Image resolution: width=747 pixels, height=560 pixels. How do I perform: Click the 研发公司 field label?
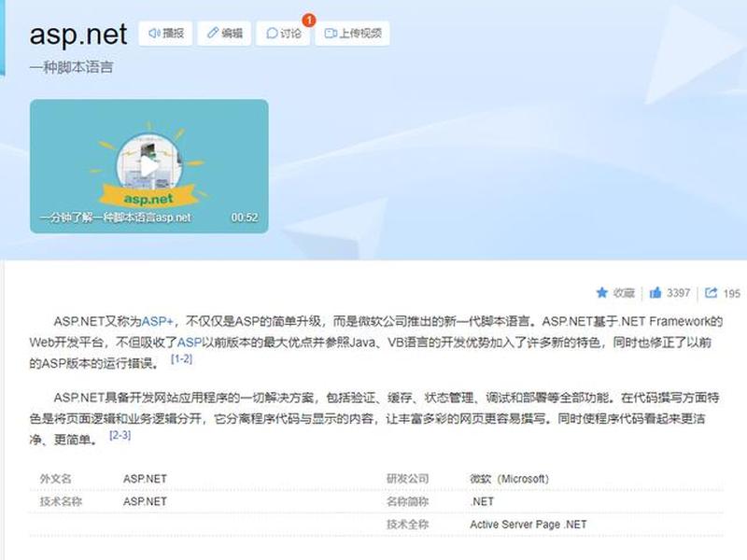[x=408, y=479]
